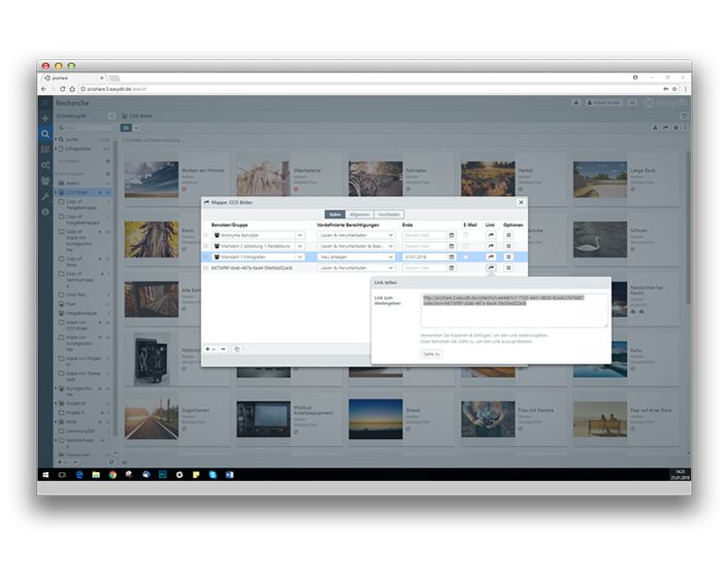Click the share link text area
The image size is (728, 579).
[x=513, y=311]
